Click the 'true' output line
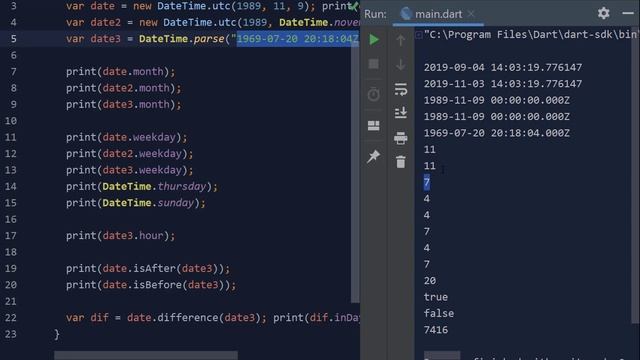This screenshot has height=360, width=640. coord(436,297)
